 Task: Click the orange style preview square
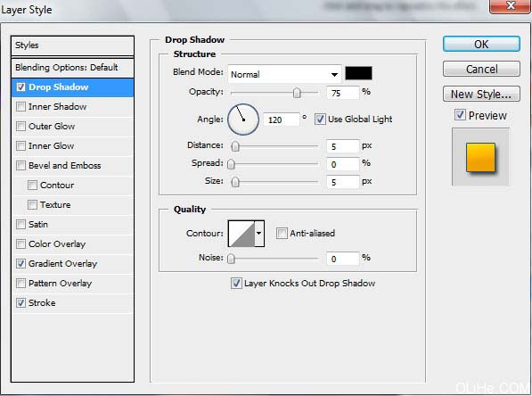point(480,158)
